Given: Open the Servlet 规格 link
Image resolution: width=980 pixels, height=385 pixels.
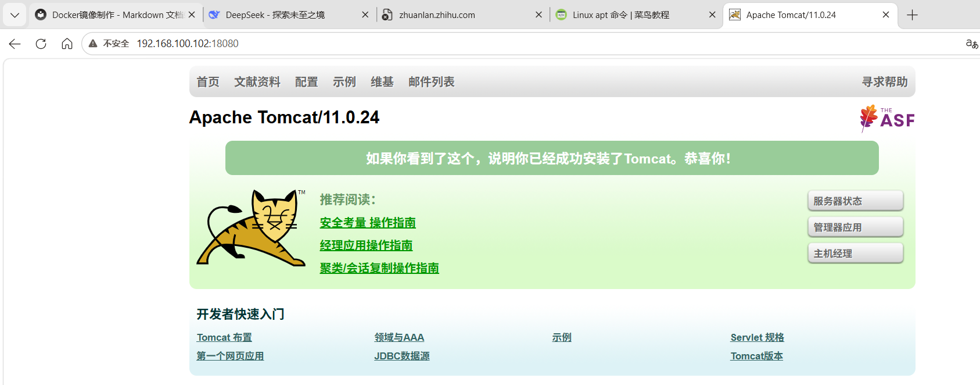Looking at the screenshot, I should coord(758,337).
